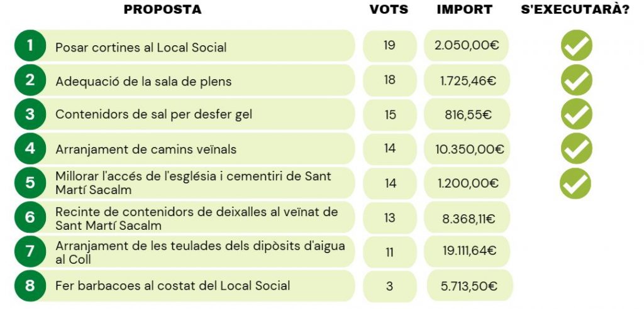Click checkmark for Adequació de la sala

pyautogui.click(x=576, y=80)
